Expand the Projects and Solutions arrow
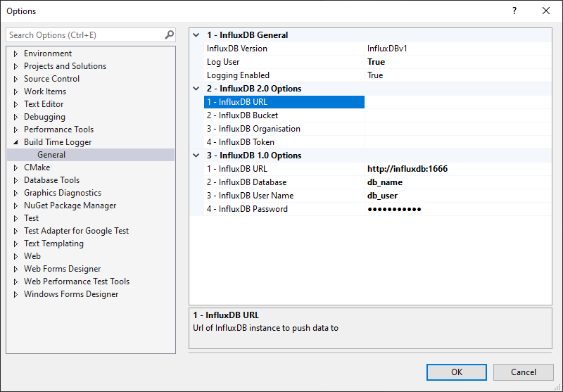The image size is (563, 392). (15, 66)
